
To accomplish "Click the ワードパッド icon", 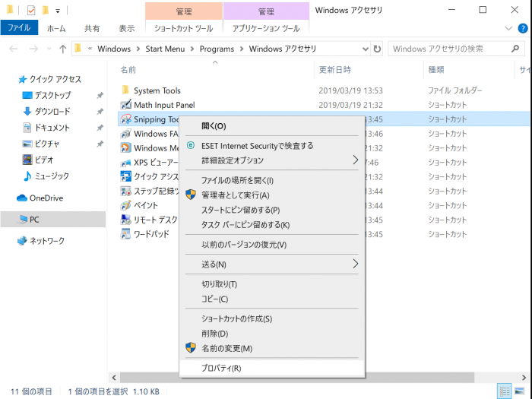I will [125, 234].
